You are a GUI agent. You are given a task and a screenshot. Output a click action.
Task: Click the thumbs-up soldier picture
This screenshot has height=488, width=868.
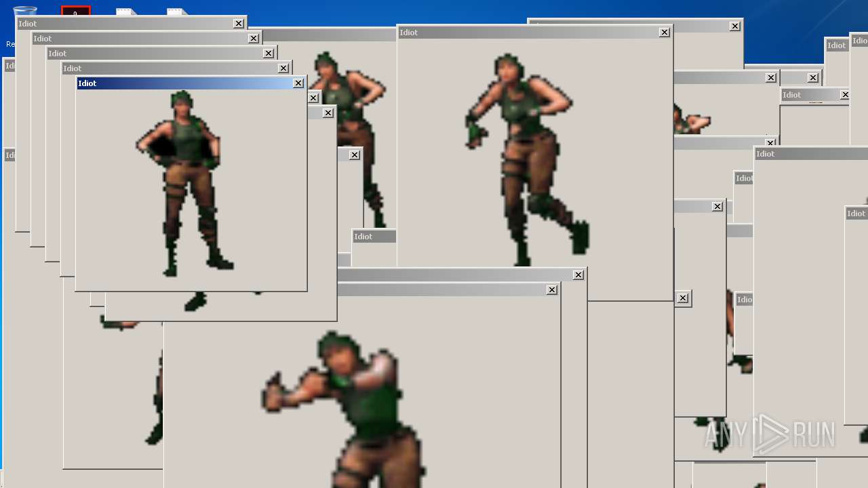(x=342, y=409)
